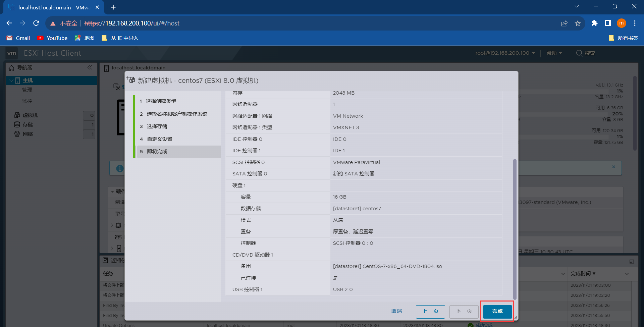Open the 地图 maps bookmark
Screen dimensions: 644x327
[x=85, y=38]
